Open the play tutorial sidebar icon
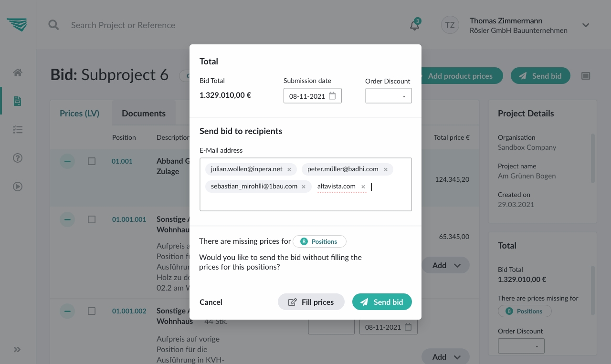This screenshot has width=611, height=364. coord(18,187)
